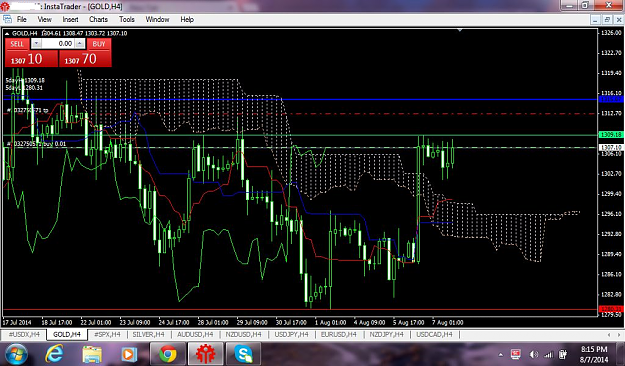Viewport: 625px width, 366px height.
Task: Click the 5dayH 1309.18 label
Action: click(25, 81)
